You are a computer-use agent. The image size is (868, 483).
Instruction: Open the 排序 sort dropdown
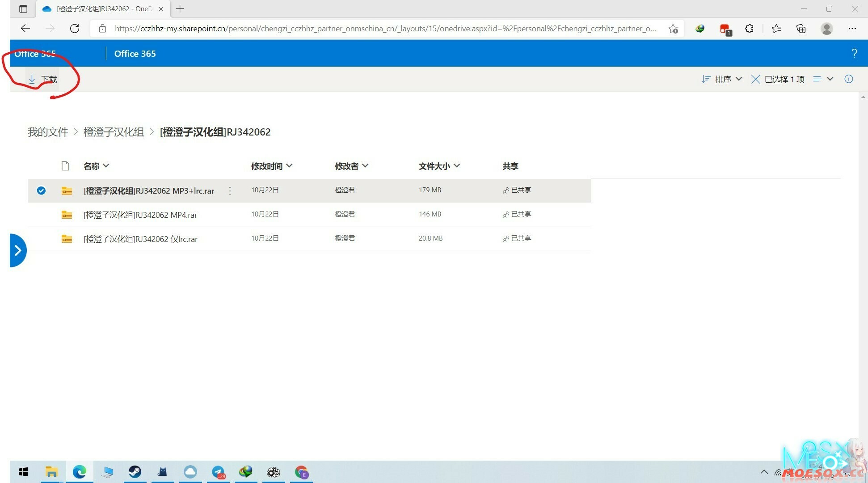point(726,79)
